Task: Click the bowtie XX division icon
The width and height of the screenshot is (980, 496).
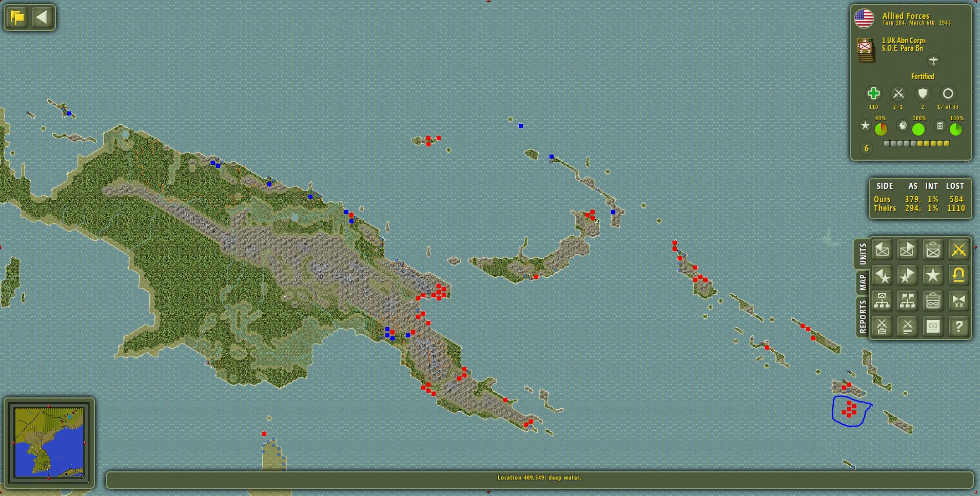Action: (958, 301)
